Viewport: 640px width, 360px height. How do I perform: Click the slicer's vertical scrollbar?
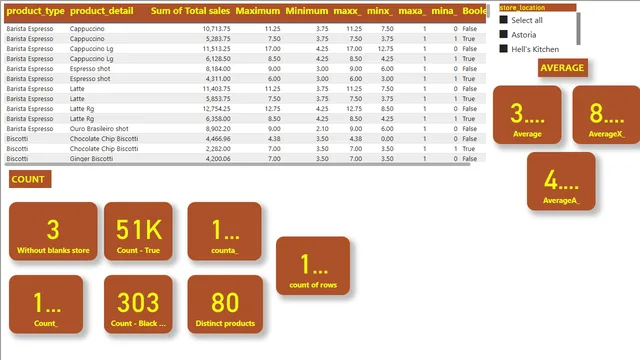pos(578,29)
